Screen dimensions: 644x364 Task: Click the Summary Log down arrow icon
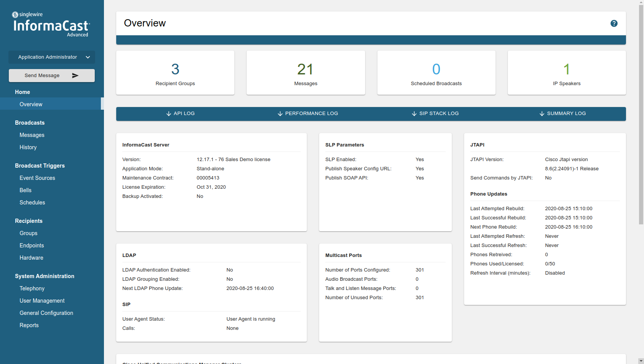[x=542, y=114]
